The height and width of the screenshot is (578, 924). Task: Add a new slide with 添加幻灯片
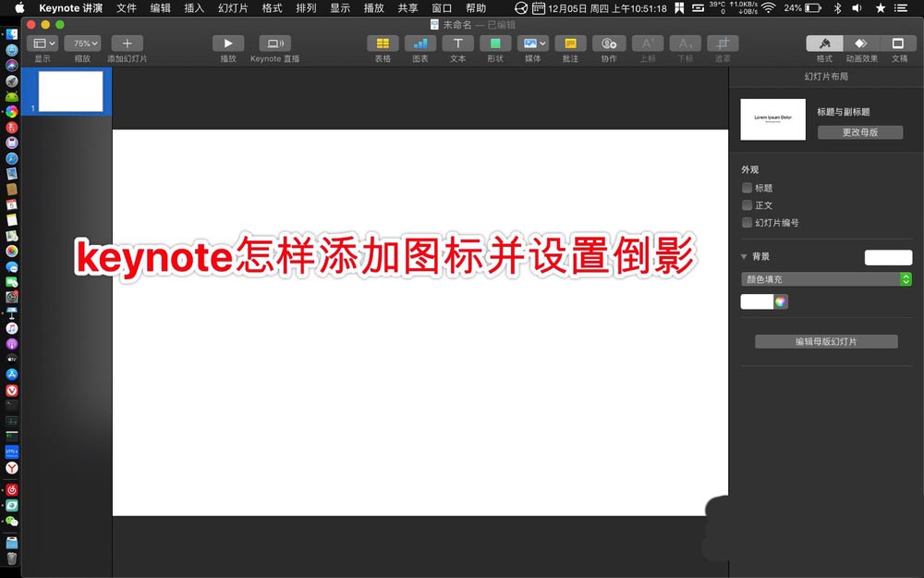[x=127, y=43]
